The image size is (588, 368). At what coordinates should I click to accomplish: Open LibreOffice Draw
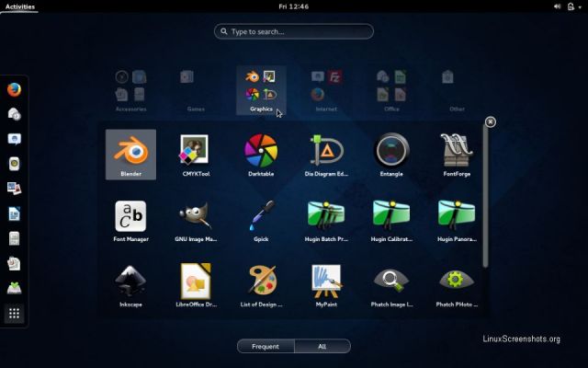coord(196,286)
